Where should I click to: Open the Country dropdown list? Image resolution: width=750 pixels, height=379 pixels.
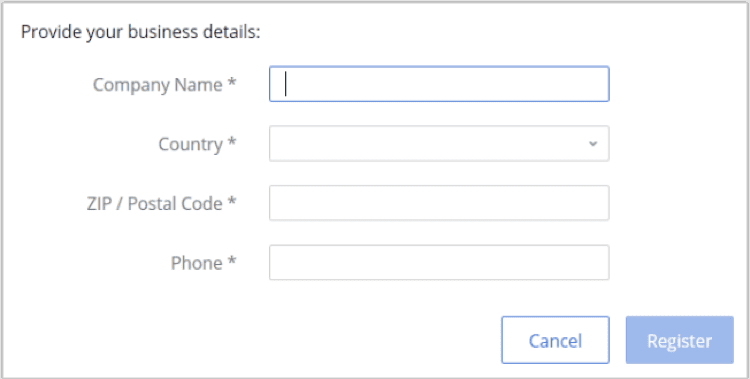(439, 144)
